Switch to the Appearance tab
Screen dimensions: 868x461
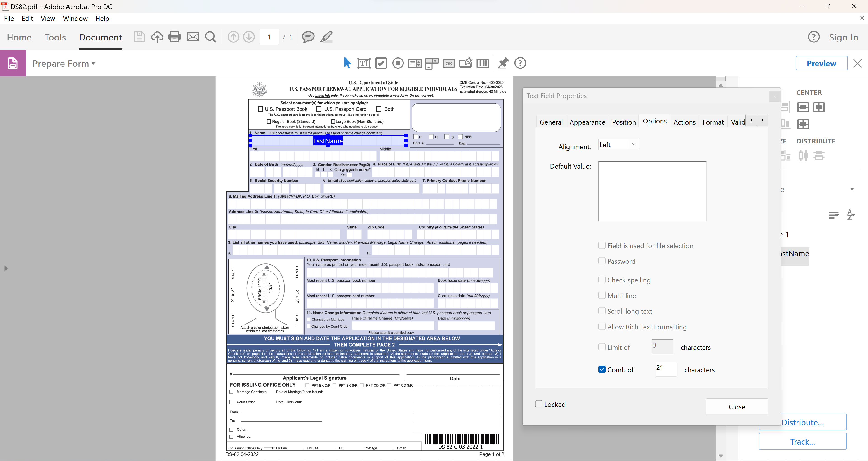pos(587,122)
